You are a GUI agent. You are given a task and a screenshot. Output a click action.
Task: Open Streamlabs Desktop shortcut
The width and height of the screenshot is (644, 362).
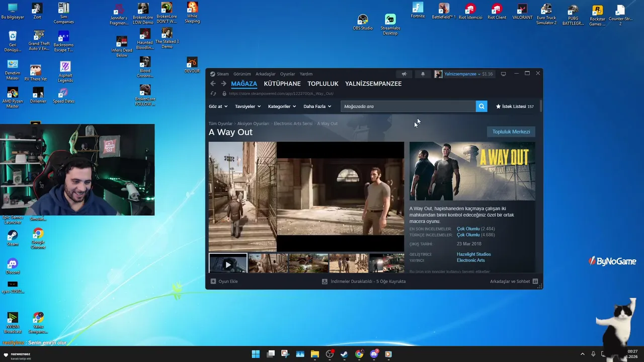(x=390, y=25)
